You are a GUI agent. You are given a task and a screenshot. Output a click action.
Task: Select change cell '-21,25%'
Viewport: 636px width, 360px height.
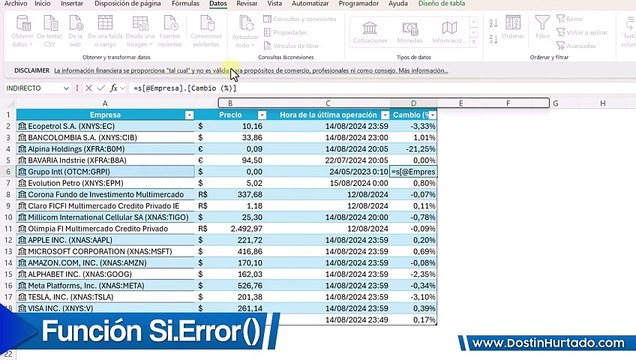pos(413,149)
